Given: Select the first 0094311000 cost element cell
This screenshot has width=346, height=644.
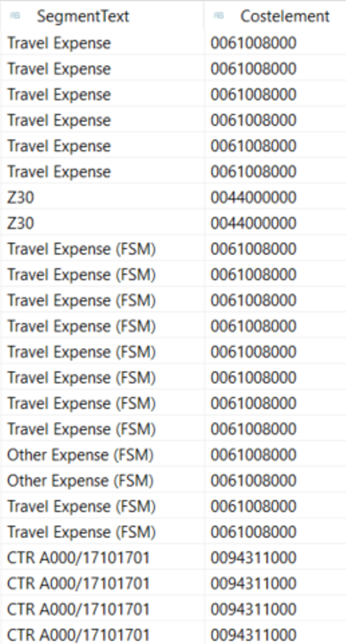Looking at the screenshot, I should (275, 558).
